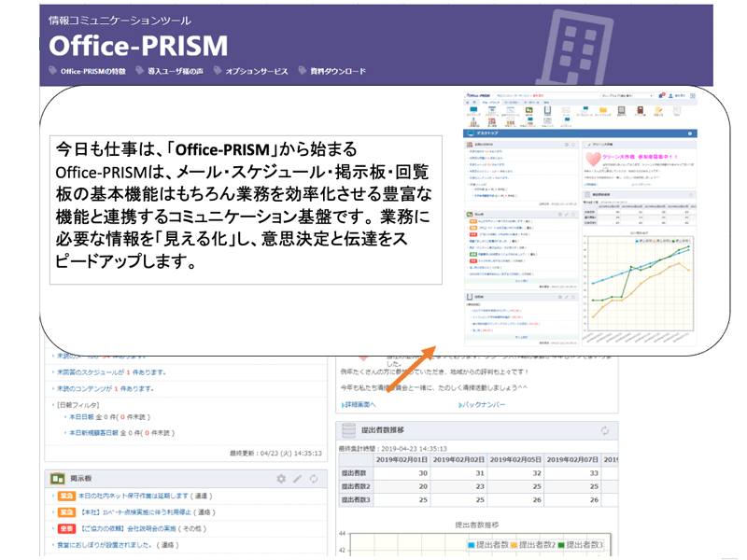Viewport: 747px width, 560px height.
Task: Click the 提出者数2 value 23
Action: (x=458, y=486)
